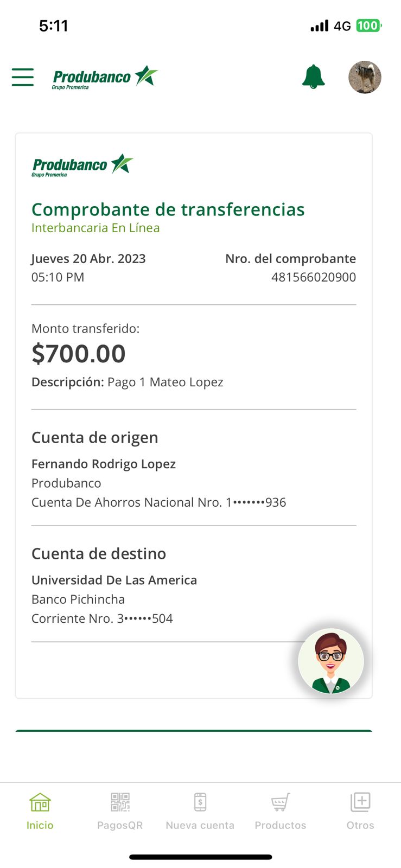Tap the Universidad De Las America destination

pos(114,580)
